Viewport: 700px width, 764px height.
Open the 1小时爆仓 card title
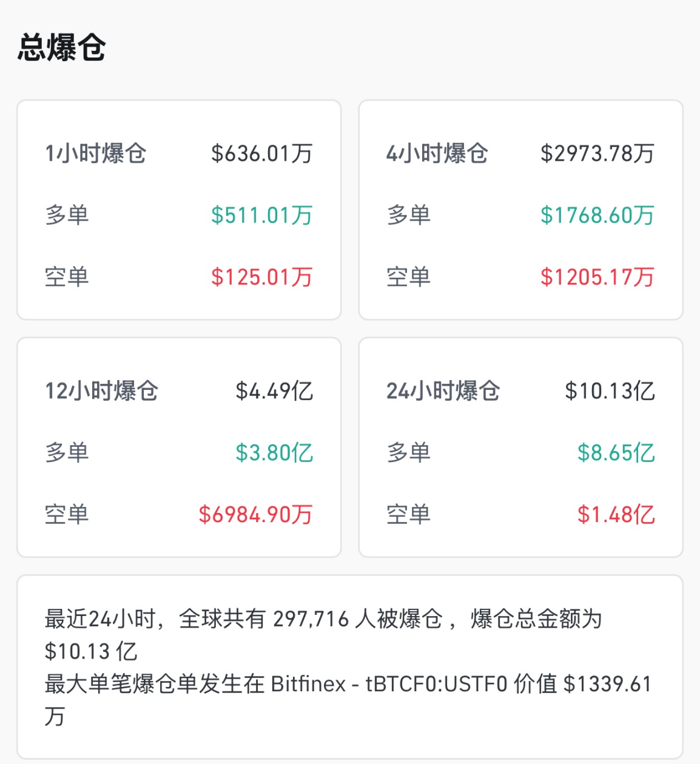pyautogui.click(x=95, y=153)
